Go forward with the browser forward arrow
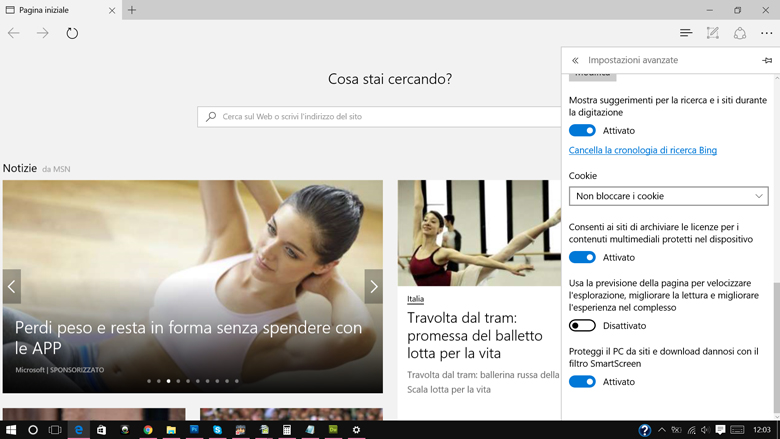 coord(43,33)
